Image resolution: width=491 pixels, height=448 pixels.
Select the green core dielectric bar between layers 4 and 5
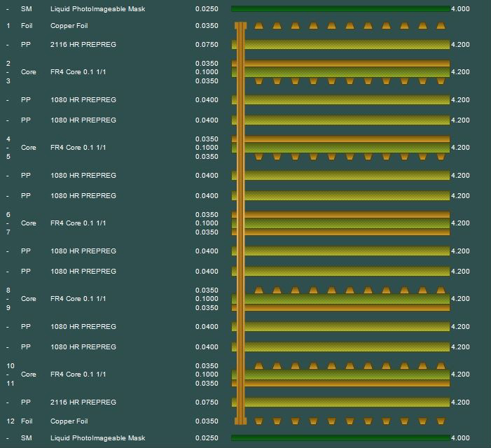pos(340,148)
